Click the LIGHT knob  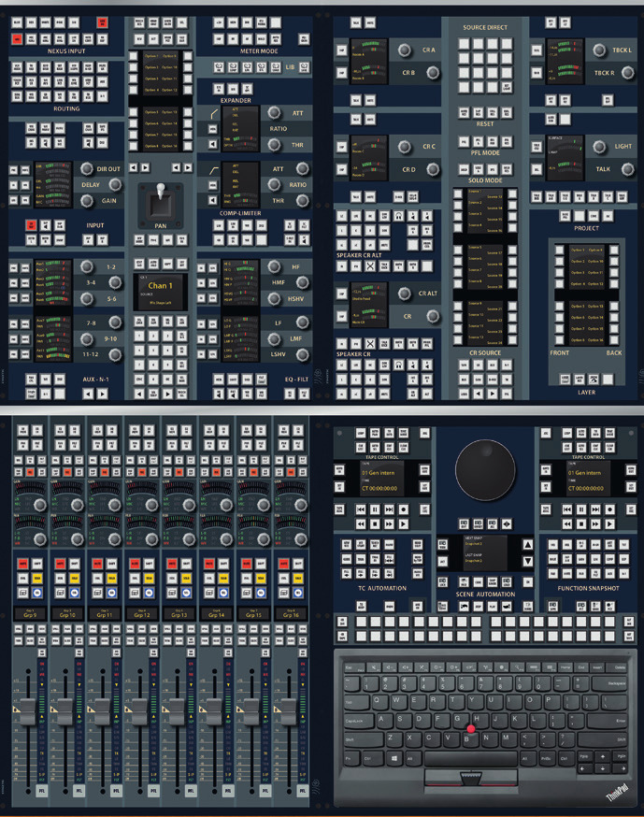(x=599, y=147)
